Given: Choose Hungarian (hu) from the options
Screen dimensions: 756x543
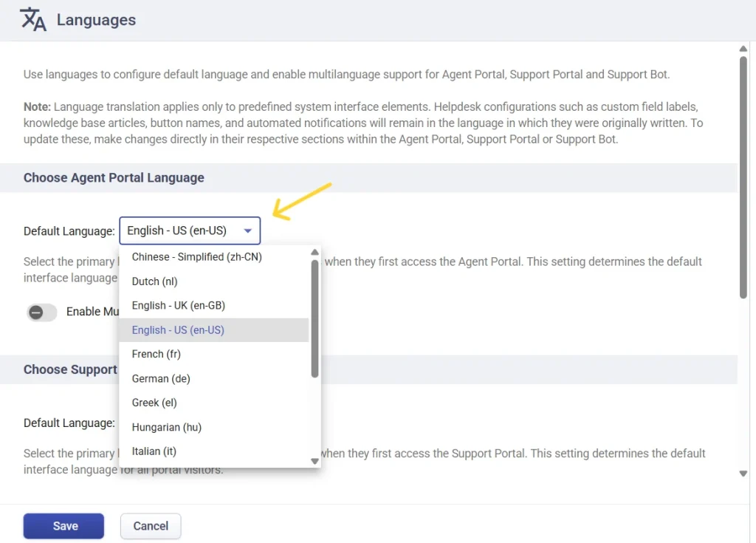Looking at the screenshot, I should (x=166, y=427).
